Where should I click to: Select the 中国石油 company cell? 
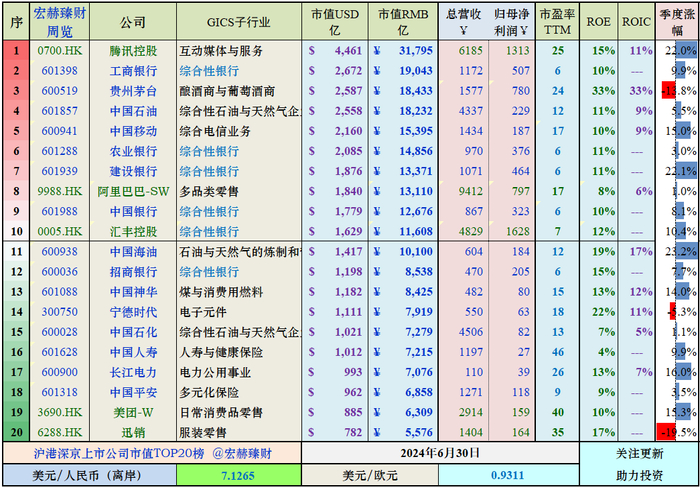click(133, 111)
